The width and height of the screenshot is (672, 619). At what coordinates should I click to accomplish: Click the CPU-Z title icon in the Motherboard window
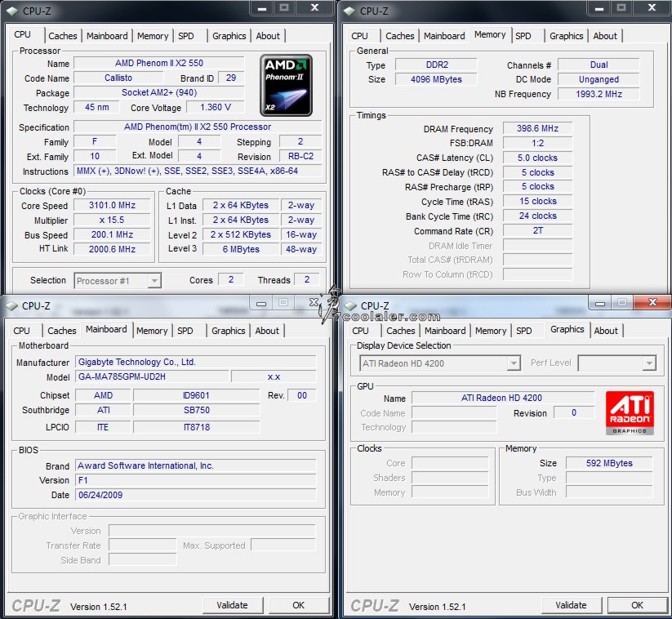tap(11, 305)
